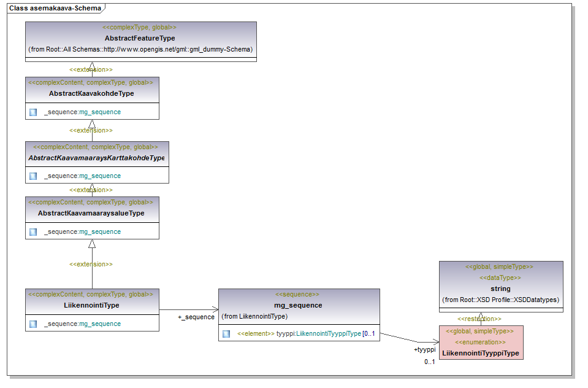
Task: Click the attribute icon in AbstractKaavakohdeType
Action: coord(33,112)
